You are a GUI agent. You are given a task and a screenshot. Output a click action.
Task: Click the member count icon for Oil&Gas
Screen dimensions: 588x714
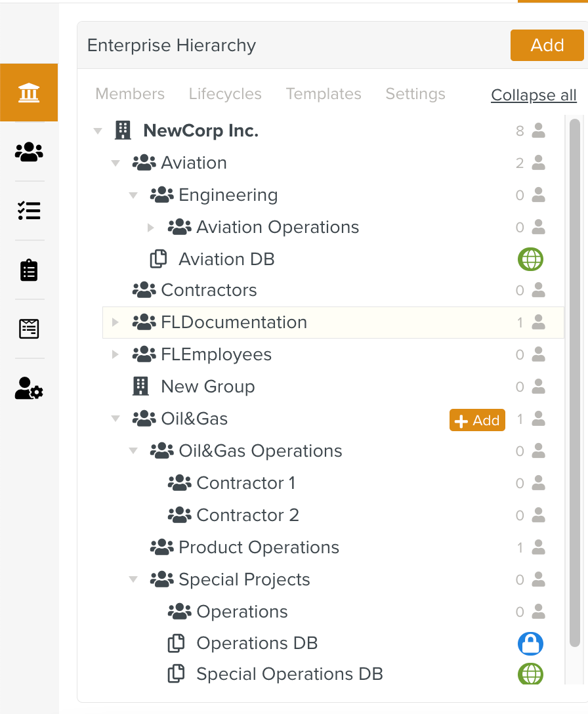pyautogui.click(x=538, y=419)
